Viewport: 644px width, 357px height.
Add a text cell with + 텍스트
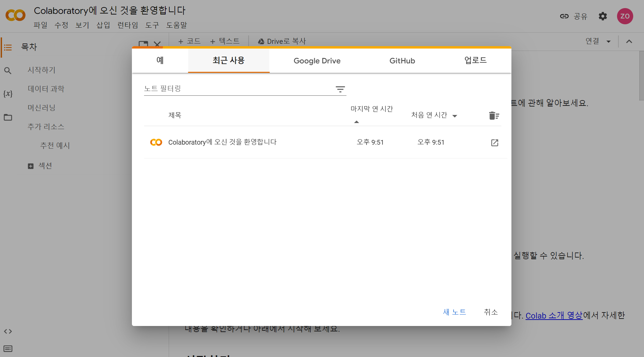pyautogui.click(x=225, y=41)
